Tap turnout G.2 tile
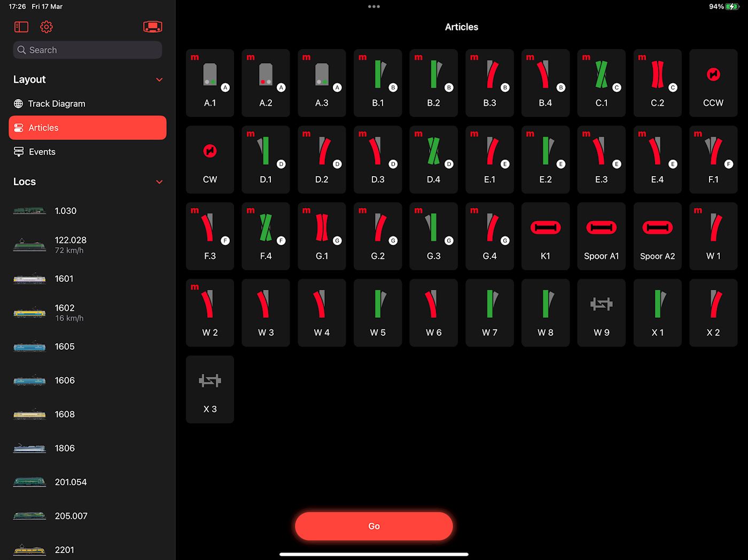 point(378,236)
